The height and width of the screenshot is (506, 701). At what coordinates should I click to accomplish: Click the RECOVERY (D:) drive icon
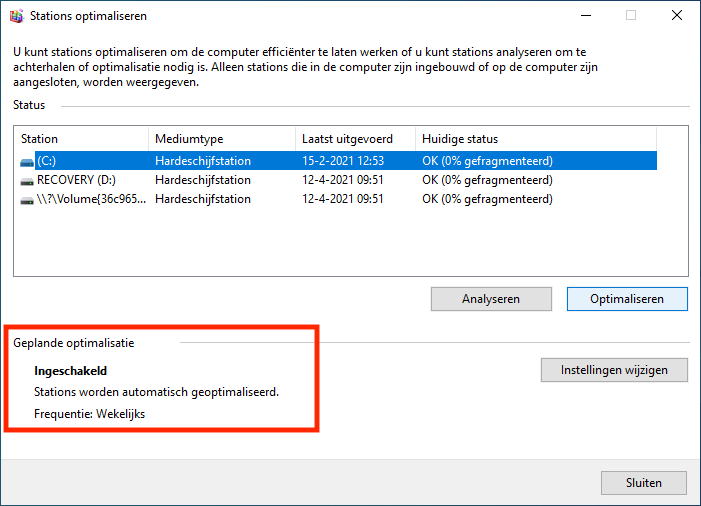(27, 180)
